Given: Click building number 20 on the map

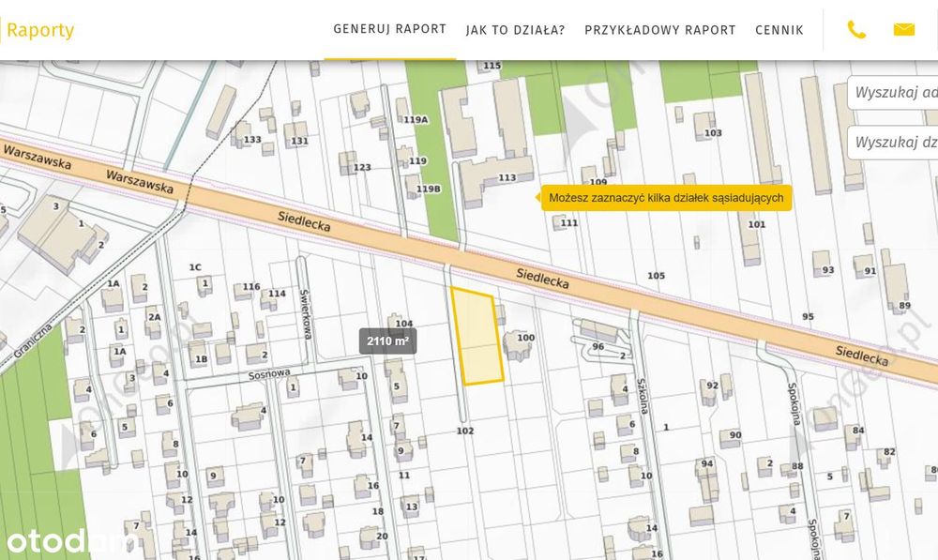Looking at the screenshot, I should coord(382,536).
